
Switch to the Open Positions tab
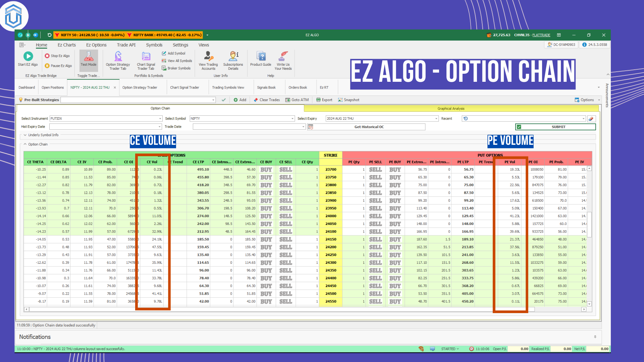tap(53, 87)
